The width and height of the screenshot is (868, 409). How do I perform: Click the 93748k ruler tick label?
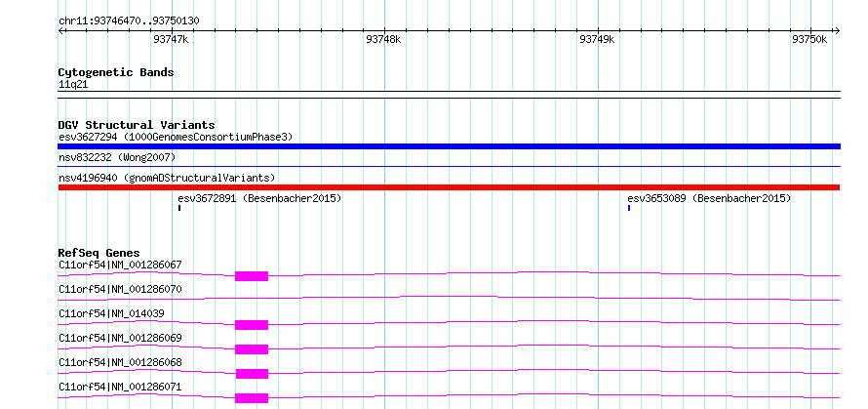pyautogui.click(x=383, y=39)
